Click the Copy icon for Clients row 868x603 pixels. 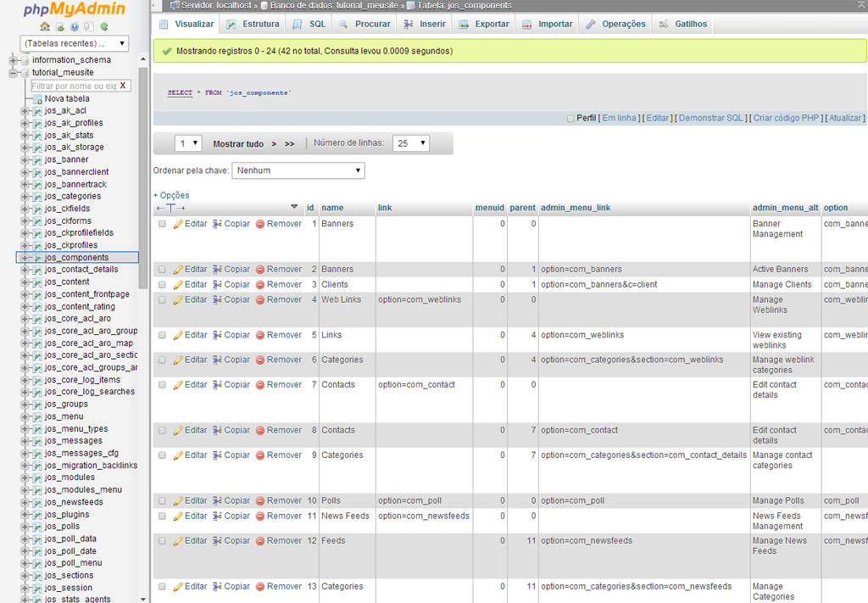pyautogui.click(x=218, y=285)
